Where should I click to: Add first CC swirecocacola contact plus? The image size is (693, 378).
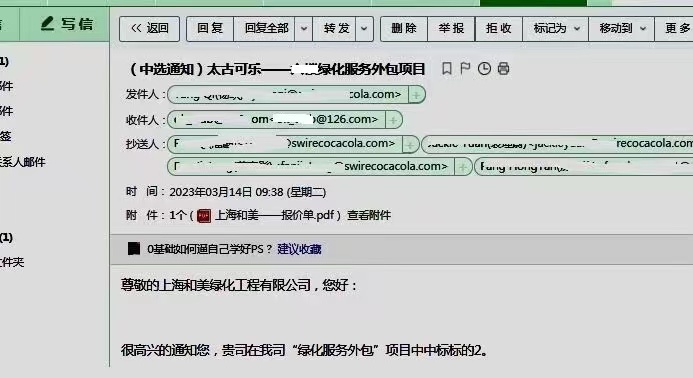pyautogui.click(x=410, y=145)
